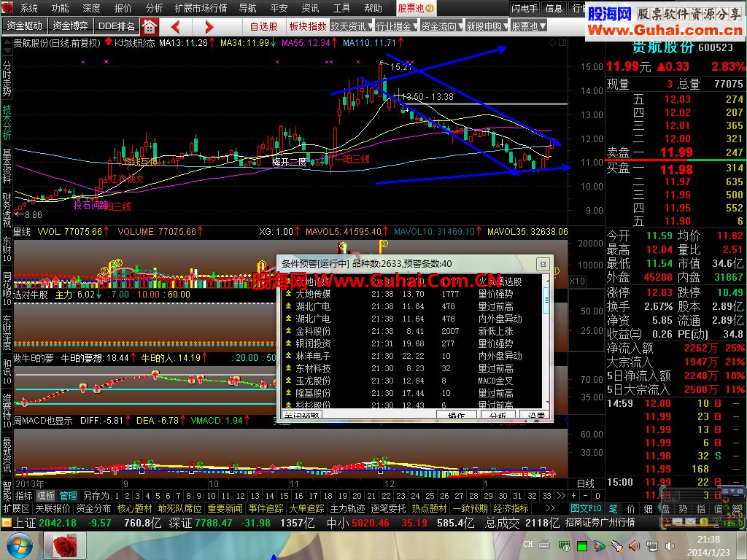
Task: Open the 行业掘金 dropdown
Action: tap(396, 27)
